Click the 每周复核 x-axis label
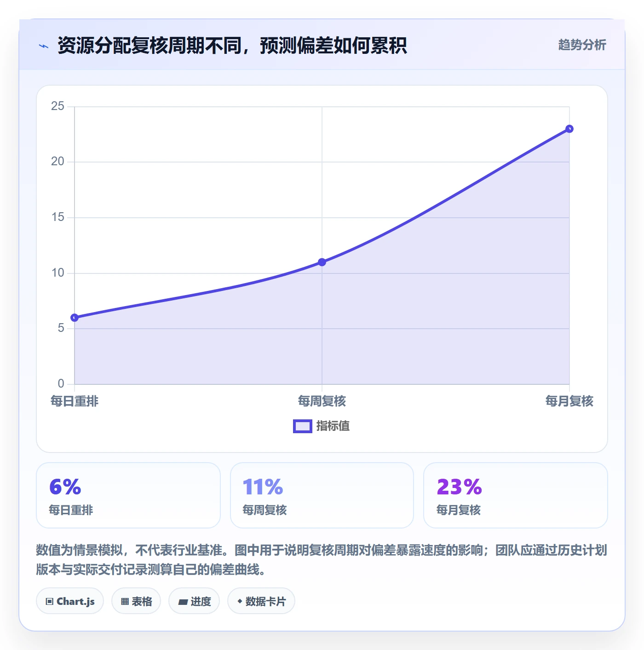Viewport: 644px width, 650px height. tap(322, 401)
